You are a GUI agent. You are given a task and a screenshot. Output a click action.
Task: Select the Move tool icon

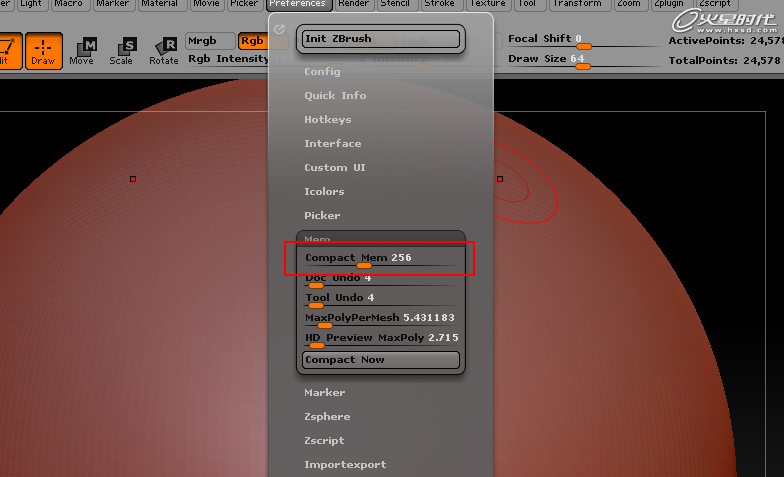pos(82,50)
